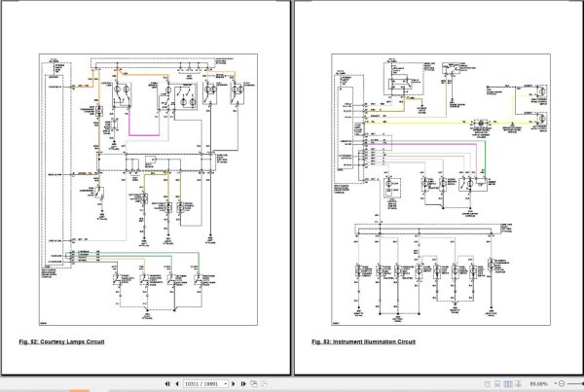
Task: Click the next view icon
Action: (264, 384)
